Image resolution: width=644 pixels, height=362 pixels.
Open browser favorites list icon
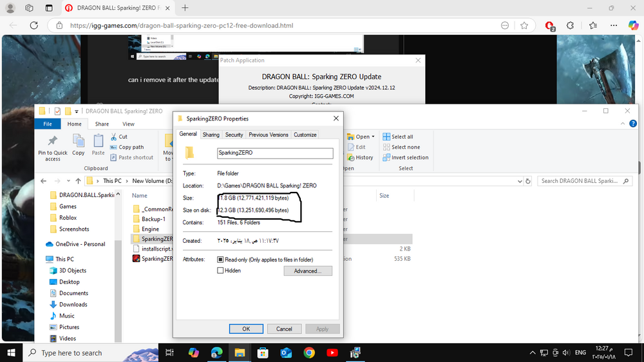click(x=592, y=26)
